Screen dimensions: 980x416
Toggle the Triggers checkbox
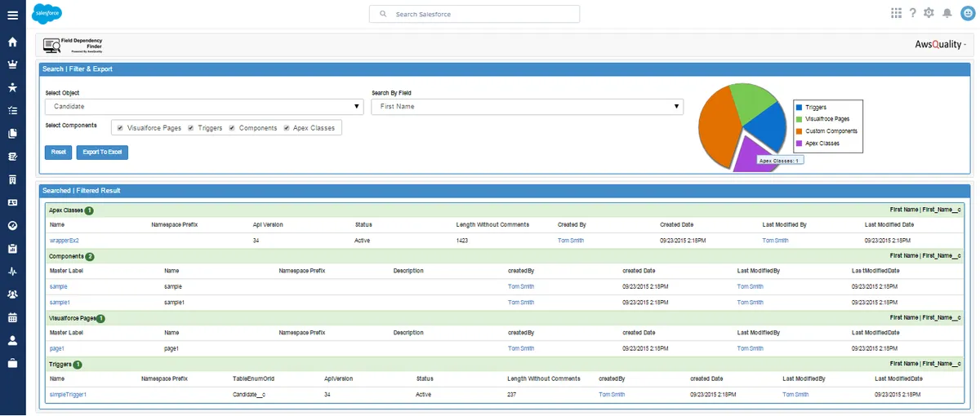click(x=190, y=128)
